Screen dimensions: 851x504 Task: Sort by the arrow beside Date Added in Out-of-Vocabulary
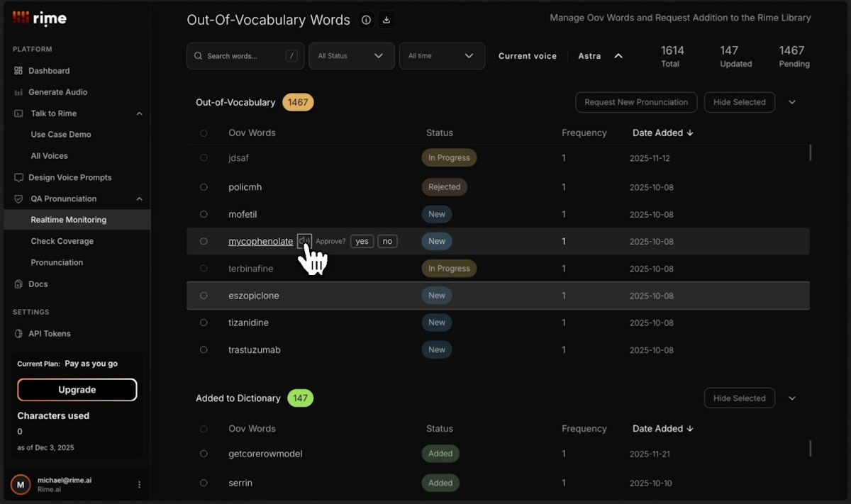pyautogui.click(x=690, y=133)
